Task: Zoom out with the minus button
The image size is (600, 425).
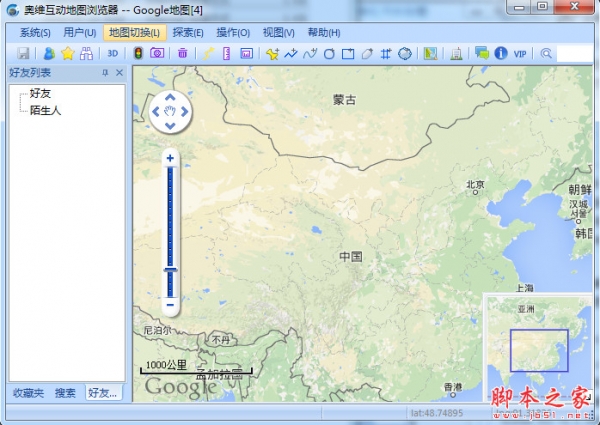Action: pos(170,305)
